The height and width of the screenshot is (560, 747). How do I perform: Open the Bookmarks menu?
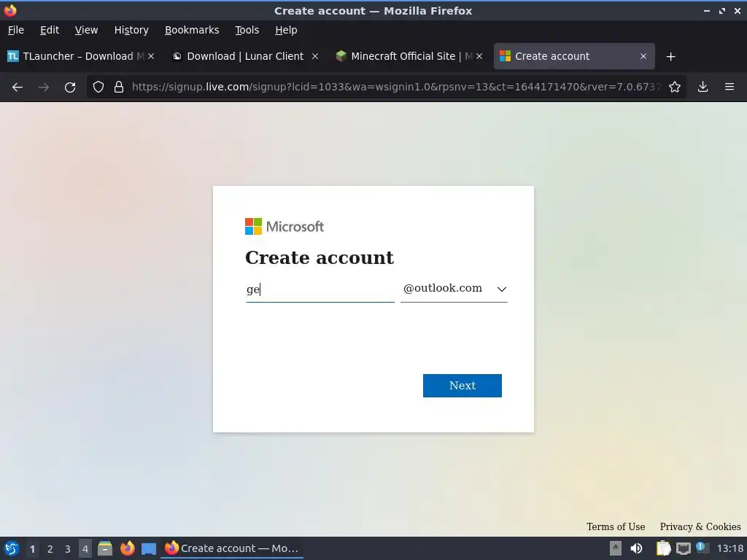point(192,30)
